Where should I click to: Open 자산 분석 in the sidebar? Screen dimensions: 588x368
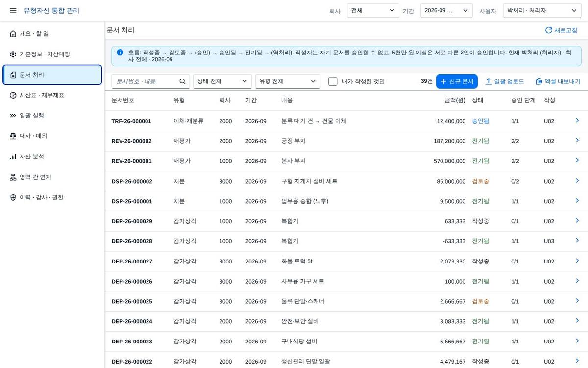(x=52, y=157)
